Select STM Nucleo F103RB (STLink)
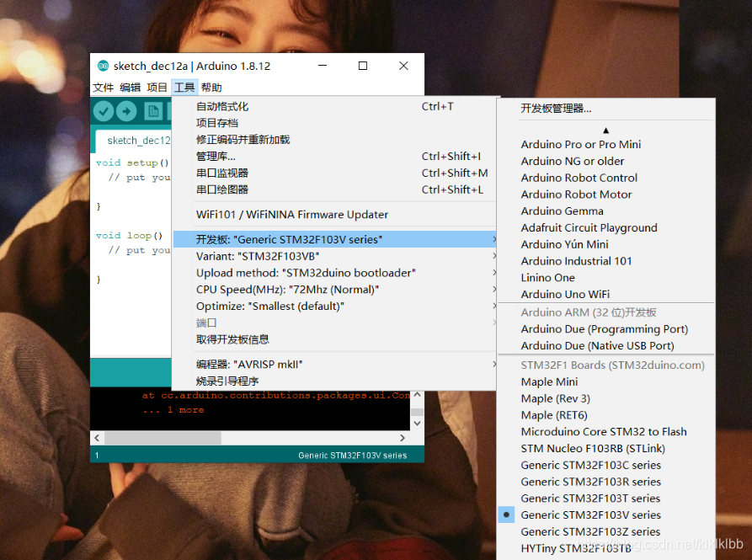Viewport: 752px width, 560px height. coord(606,448)
